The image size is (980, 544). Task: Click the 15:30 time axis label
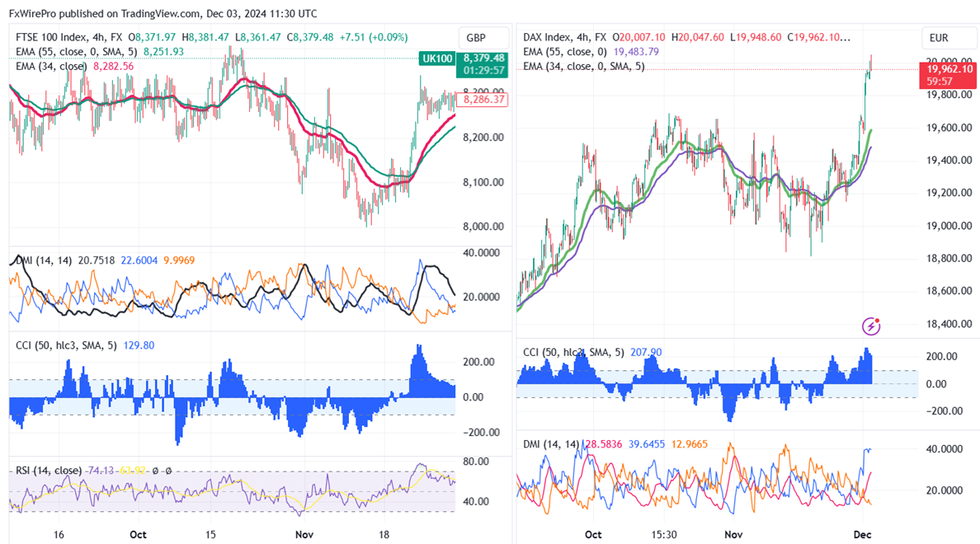pos(664,535)
